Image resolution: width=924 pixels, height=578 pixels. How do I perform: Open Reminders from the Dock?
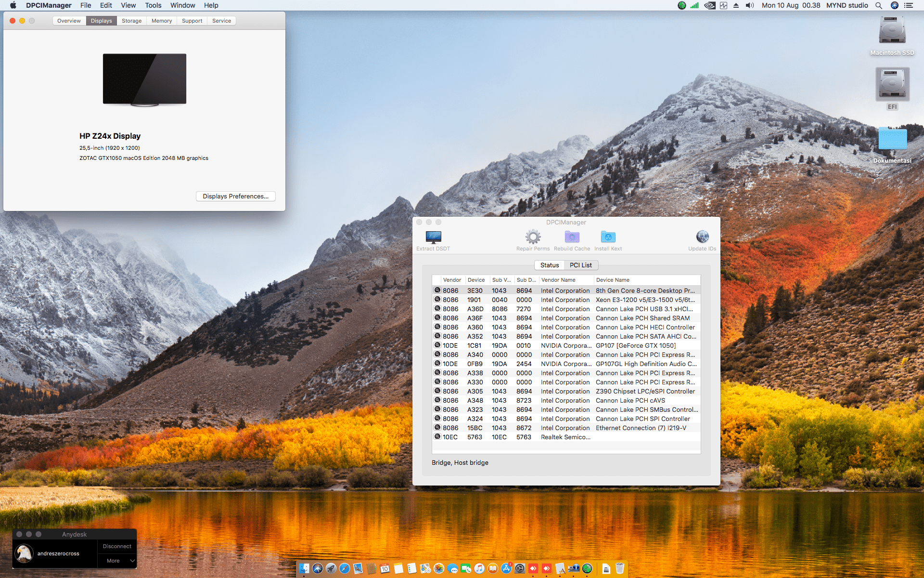tap(412, 568)
